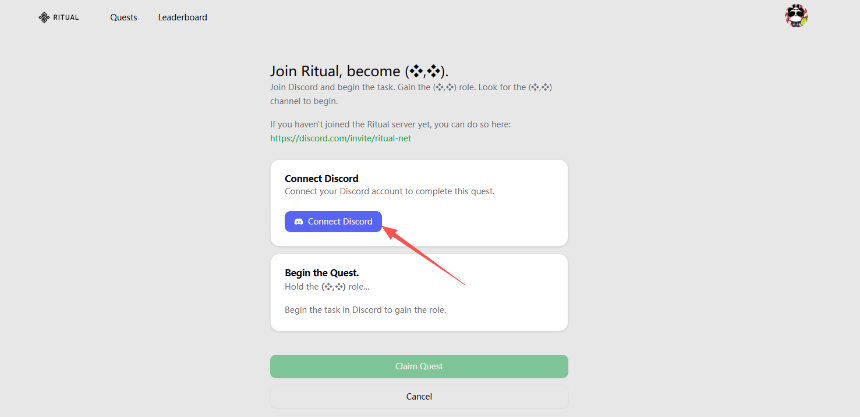
Task: Click the 'Connect your Discord account' description
Action: (389, 191)
